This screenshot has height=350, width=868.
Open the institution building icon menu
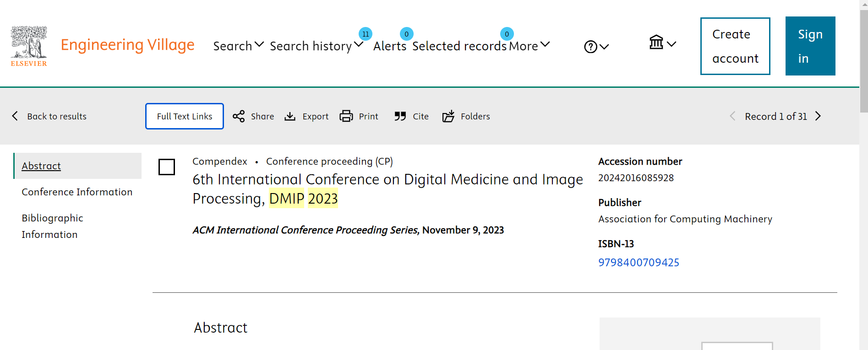[x=662, y=43]
